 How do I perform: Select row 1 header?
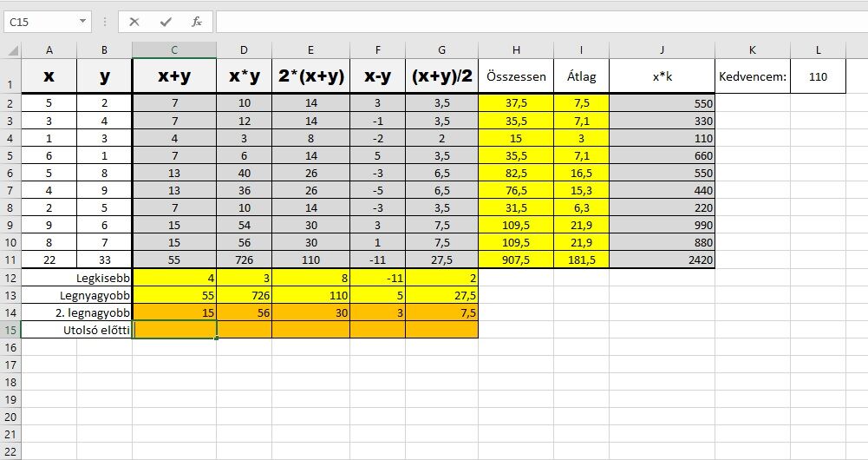pyautogui.click(x=10, y=76)
